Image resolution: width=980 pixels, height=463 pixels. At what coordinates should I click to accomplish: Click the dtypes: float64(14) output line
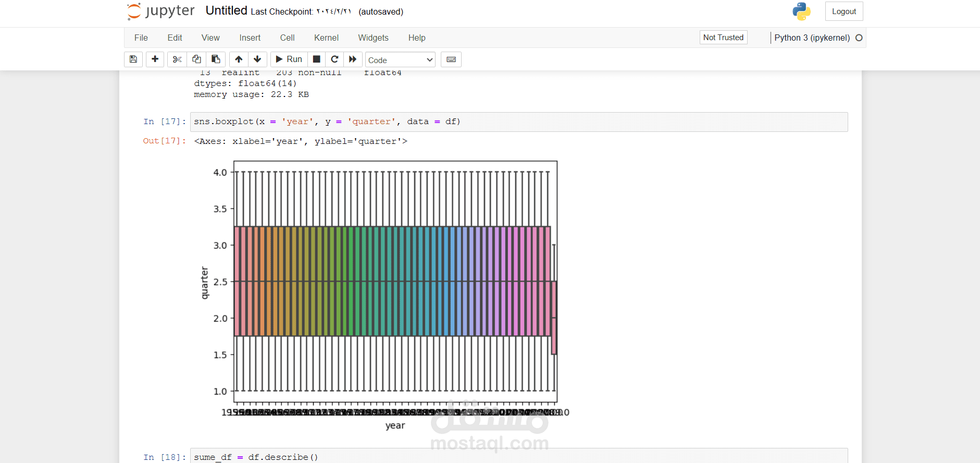[x=245, y=83]
